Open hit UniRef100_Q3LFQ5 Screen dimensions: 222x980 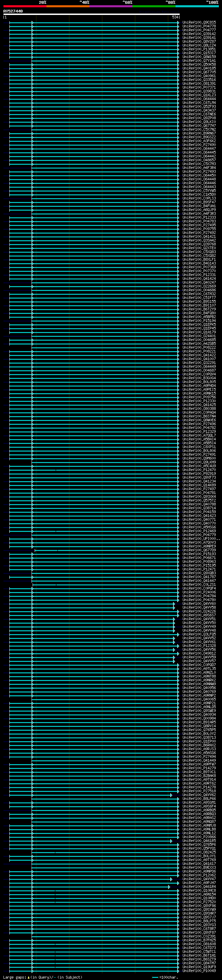199,634
